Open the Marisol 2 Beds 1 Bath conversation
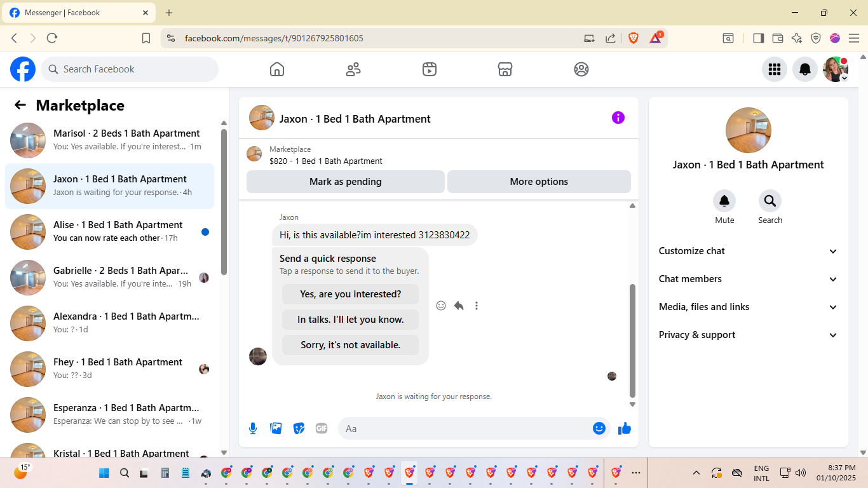Viewport: 868px width, 488px height. coord(110,140)
